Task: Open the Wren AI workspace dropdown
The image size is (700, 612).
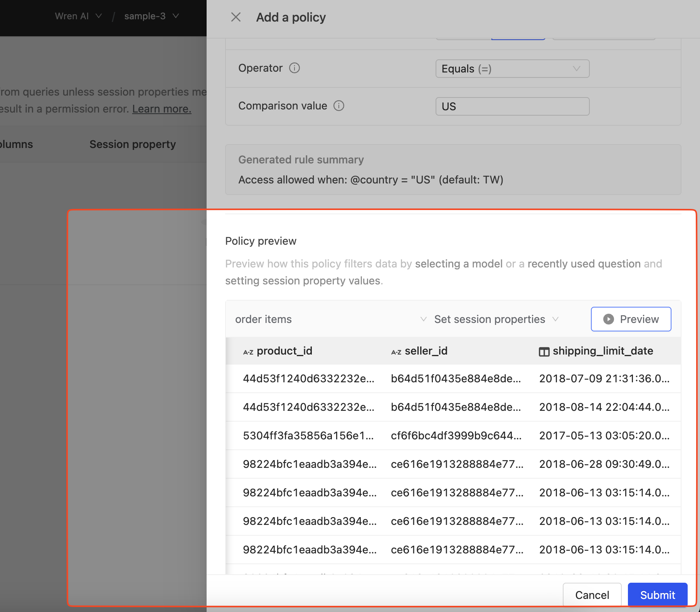Action: point(78,16)
